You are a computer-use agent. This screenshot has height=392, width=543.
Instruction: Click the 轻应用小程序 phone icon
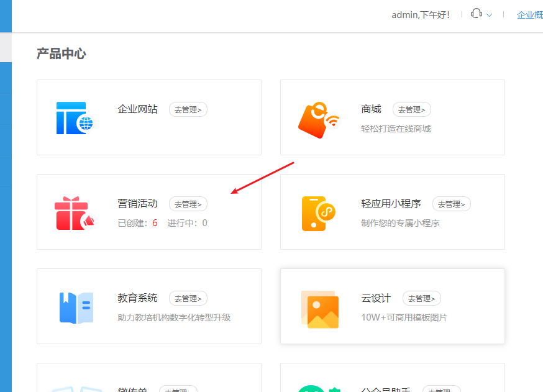(319, 212)
